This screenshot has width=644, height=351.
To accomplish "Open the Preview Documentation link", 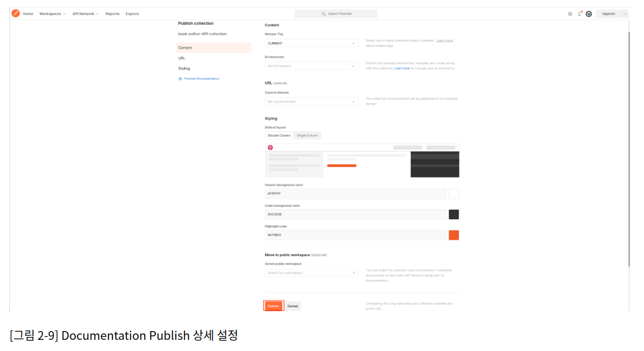I will point(202,79).
